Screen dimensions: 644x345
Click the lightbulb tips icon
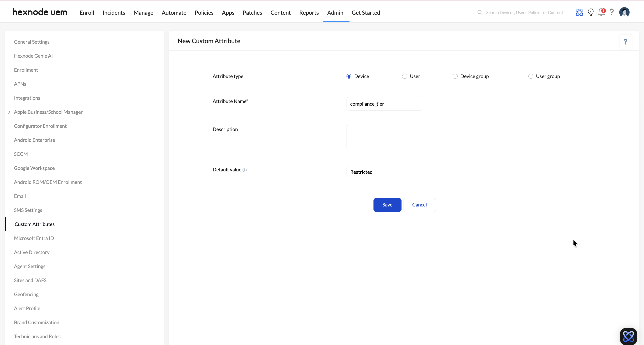click(591, 12)
